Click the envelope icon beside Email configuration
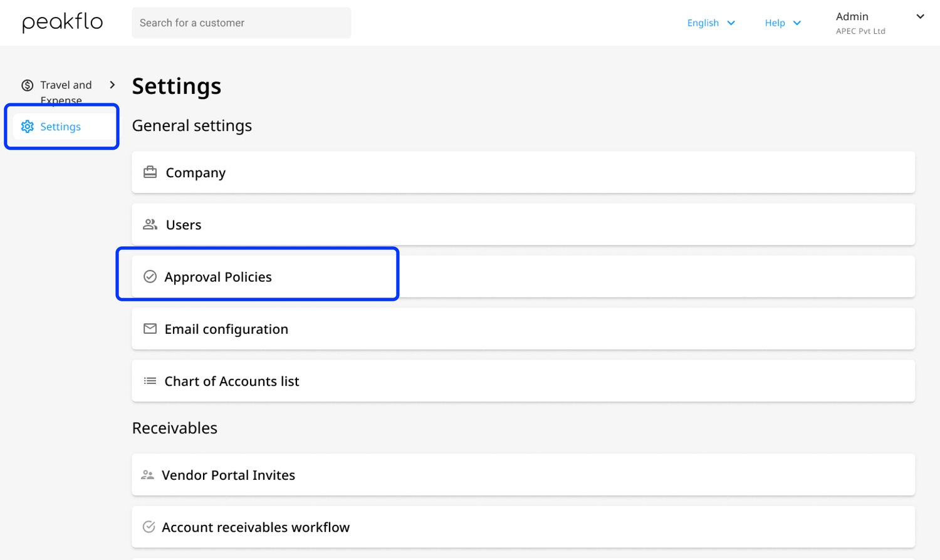Image resolution: width=940 pixels, height=560 pixels. tap(150, 329)
